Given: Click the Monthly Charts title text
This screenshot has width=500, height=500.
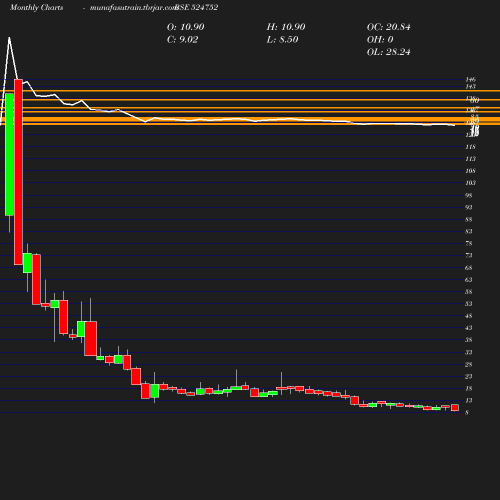Looking at the screenshot, I should pos(36,7).
